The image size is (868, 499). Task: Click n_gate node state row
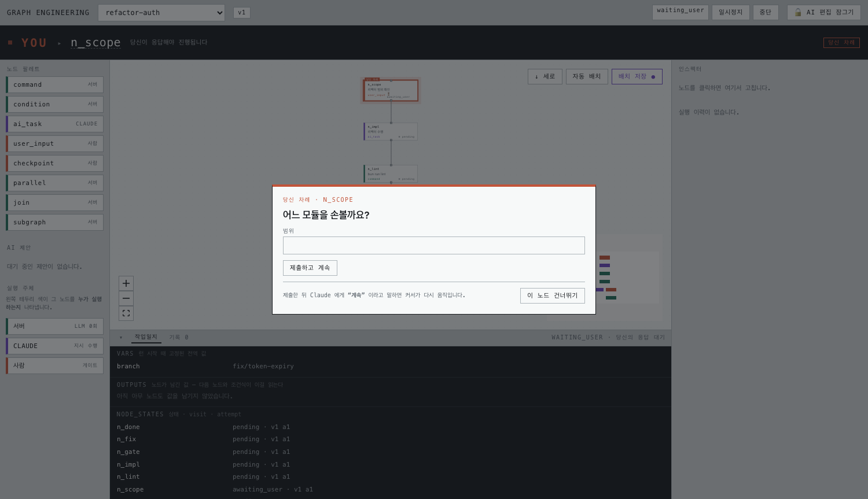click(391, 452)
